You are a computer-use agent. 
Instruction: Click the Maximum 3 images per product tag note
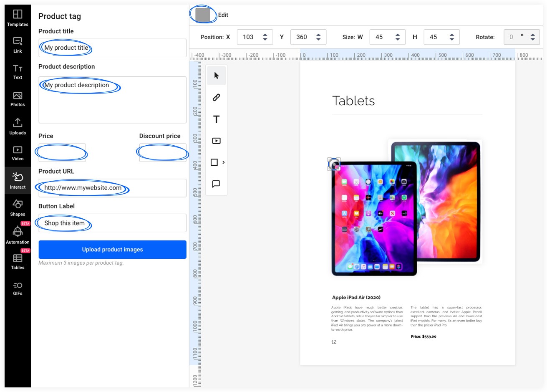click(81, 263)
